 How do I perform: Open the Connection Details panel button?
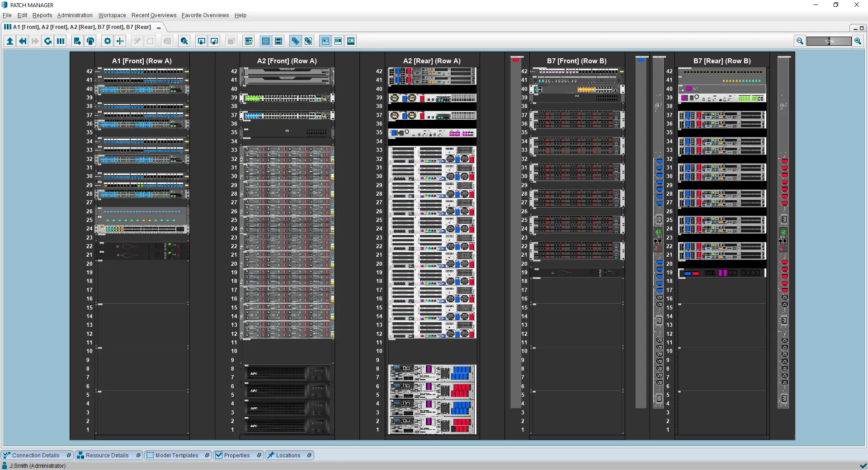point(37,455)
